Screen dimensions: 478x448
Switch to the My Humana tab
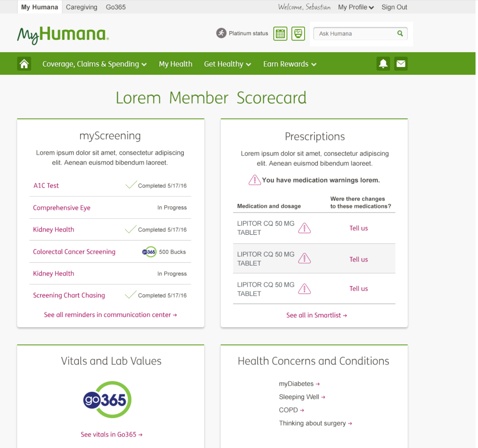click(x=40, y=7)
